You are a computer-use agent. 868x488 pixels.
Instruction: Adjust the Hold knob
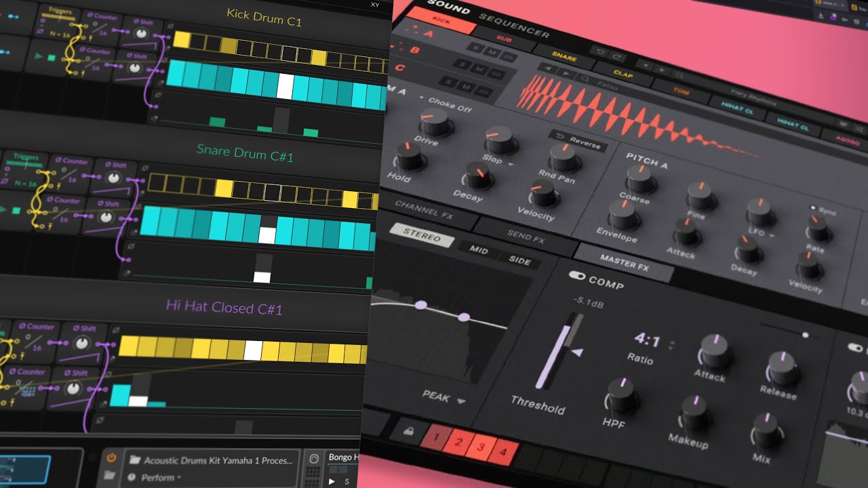[410, 157]
